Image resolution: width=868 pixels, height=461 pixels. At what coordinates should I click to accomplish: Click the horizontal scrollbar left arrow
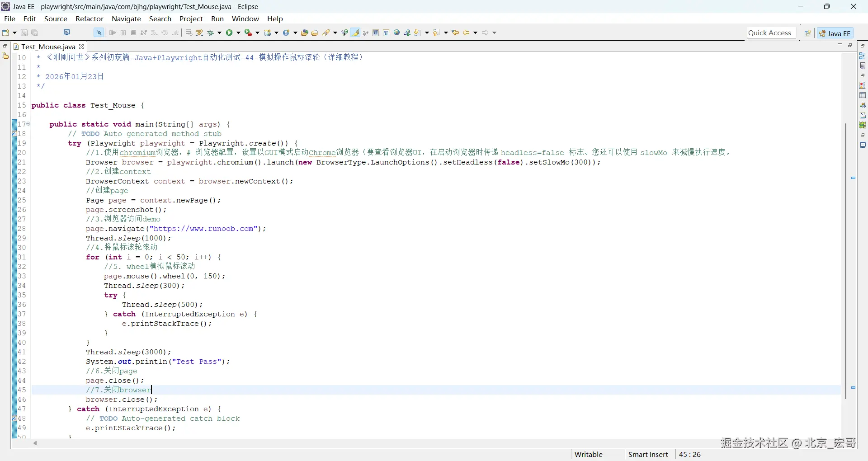pos(35,443)
